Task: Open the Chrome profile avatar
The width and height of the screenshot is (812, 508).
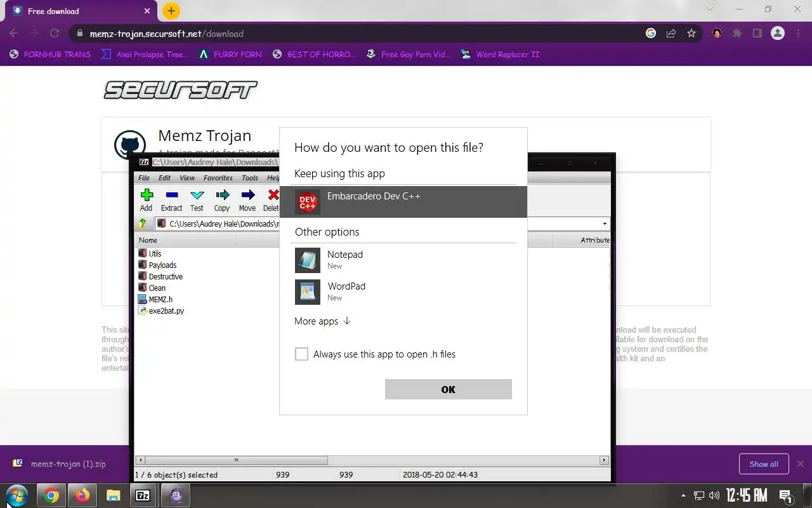Action: (x=778, y=34)
